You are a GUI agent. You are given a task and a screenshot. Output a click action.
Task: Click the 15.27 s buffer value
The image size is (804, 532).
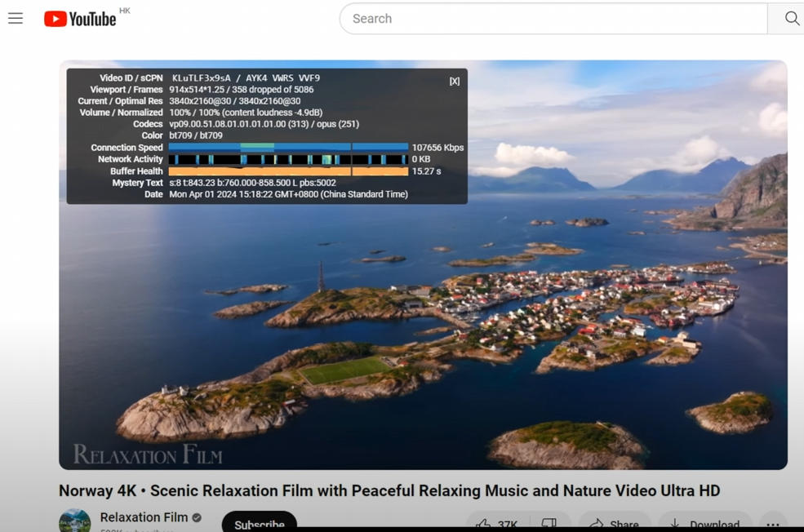pos(426,171)
